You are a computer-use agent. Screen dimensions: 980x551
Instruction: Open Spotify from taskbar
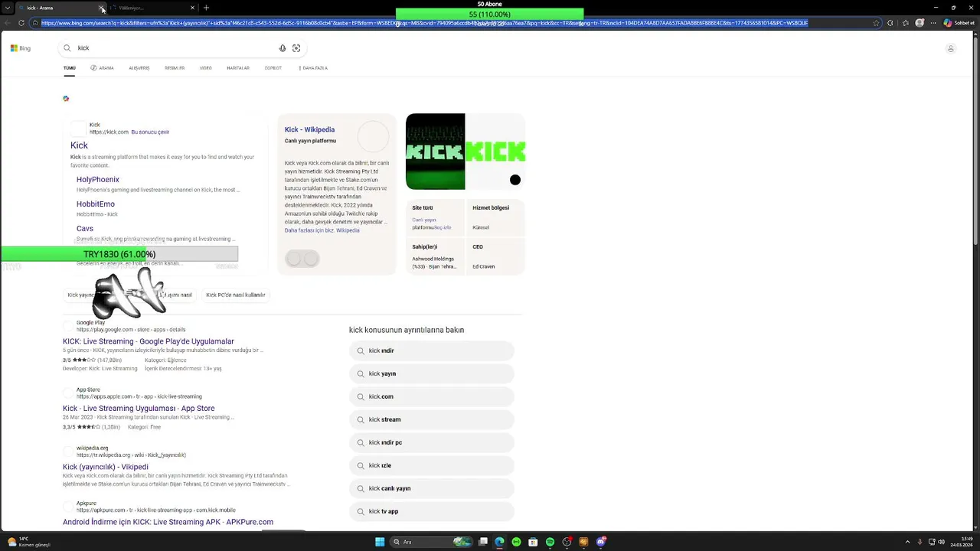(x=550, y=542)
